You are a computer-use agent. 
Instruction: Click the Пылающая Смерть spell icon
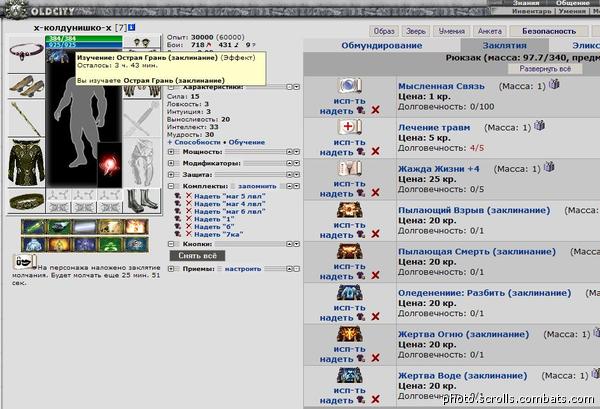coord(349,251)
